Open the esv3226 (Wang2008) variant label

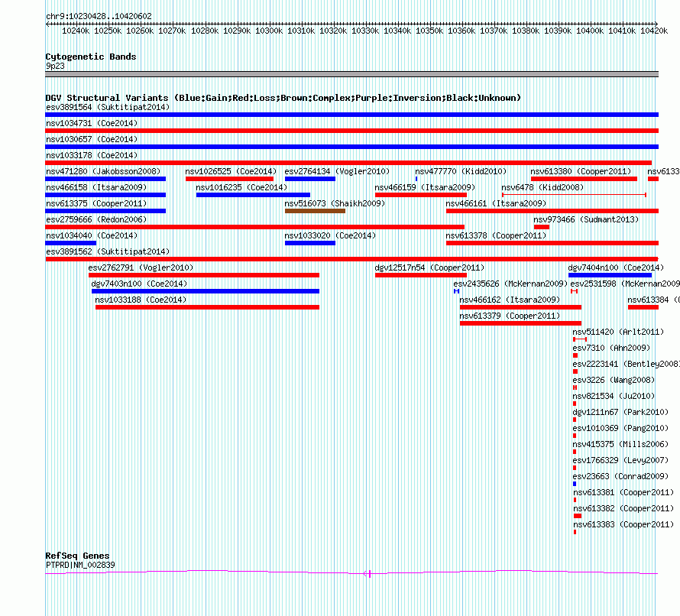[x=614, y=380]
